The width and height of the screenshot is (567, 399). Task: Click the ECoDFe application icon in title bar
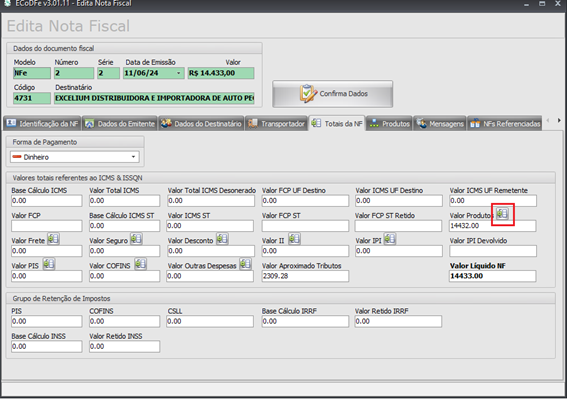[x=7, y=4]
